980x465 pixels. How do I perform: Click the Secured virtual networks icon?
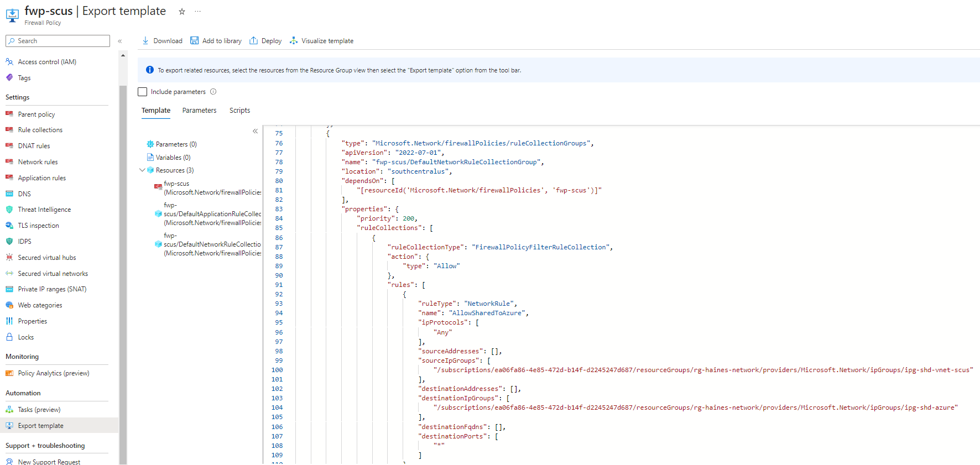click(x=9, y=273)
